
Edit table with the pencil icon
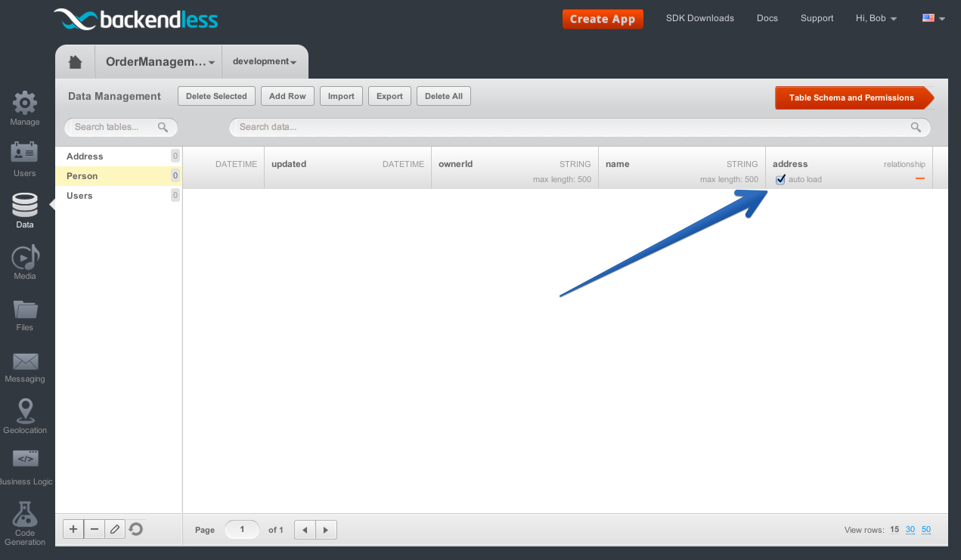pos(115,529)
